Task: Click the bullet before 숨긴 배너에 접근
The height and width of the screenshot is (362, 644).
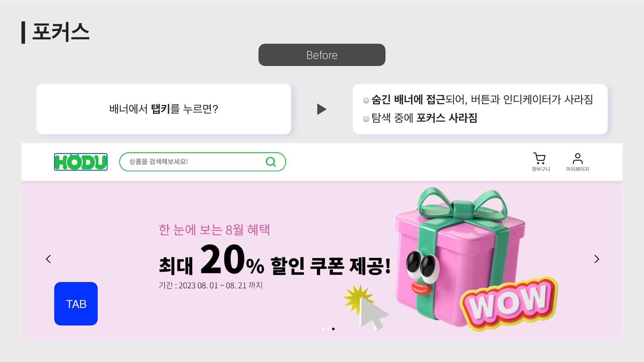Action: coord(366,100)
